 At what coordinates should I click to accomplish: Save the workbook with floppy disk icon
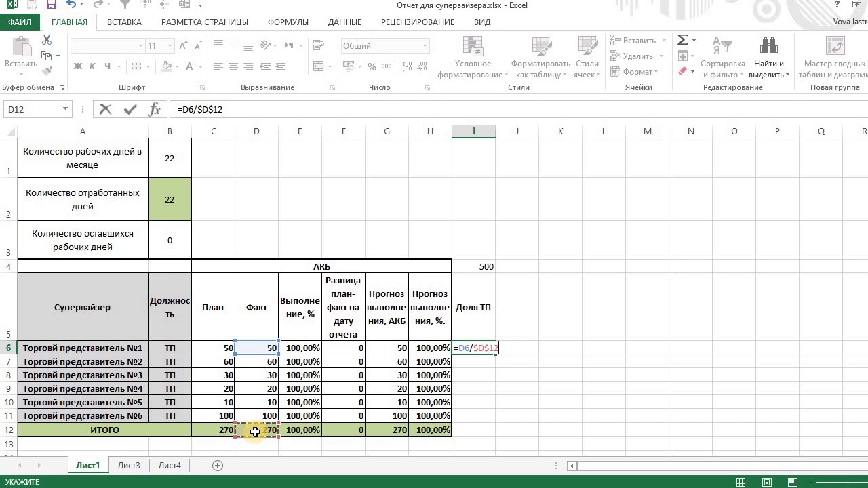click(53, 5)
